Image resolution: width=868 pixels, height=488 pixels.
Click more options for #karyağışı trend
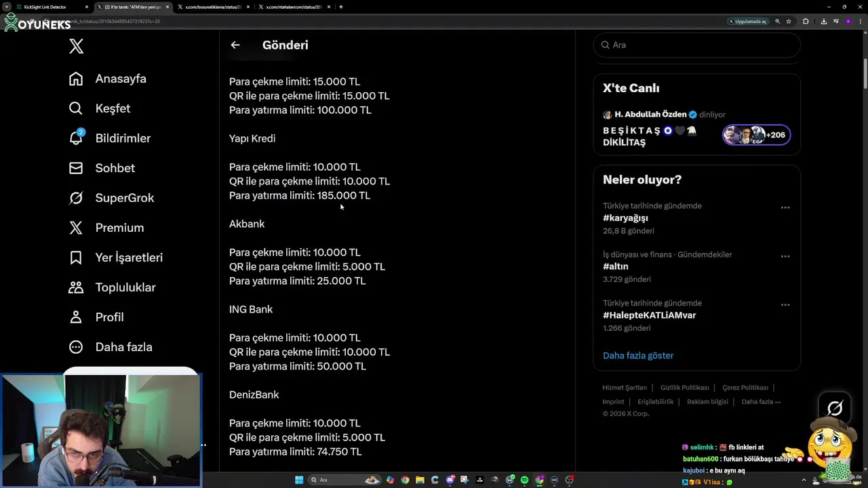coord(785,207)
